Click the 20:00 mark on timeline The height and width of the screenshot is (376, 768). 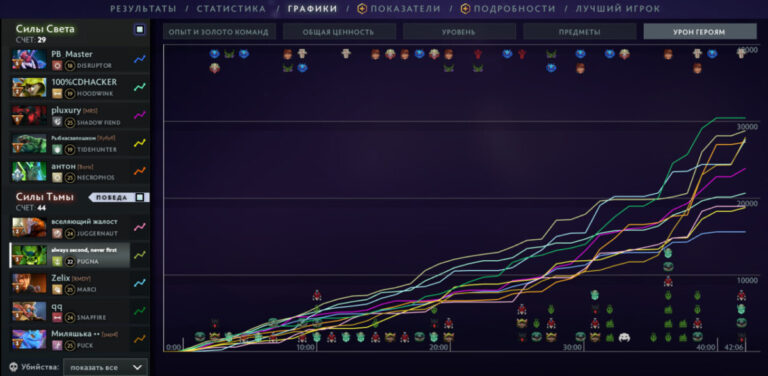click(x=439, y=347)
